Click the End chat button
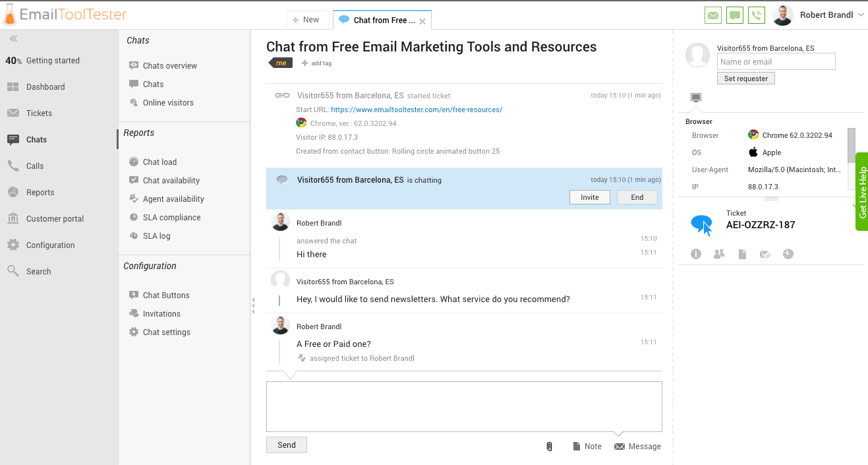868x465 pixels. click(x=637, y=197)
